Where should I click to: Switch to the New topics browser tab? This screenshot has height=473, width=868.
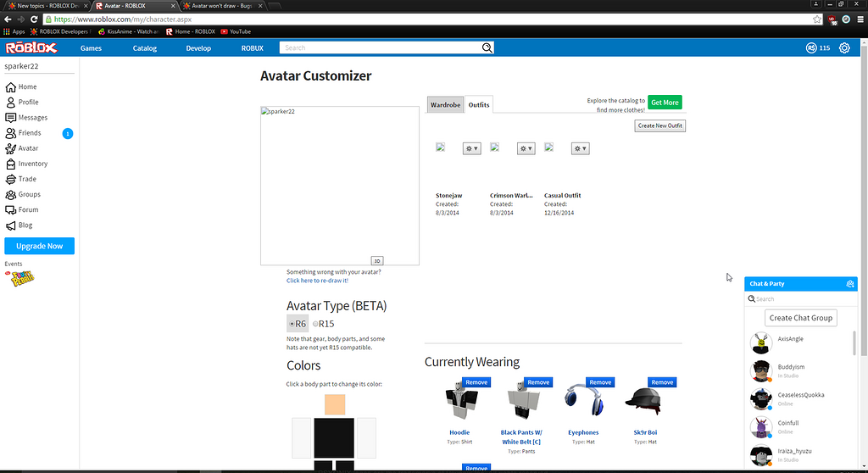coord(47,6)
